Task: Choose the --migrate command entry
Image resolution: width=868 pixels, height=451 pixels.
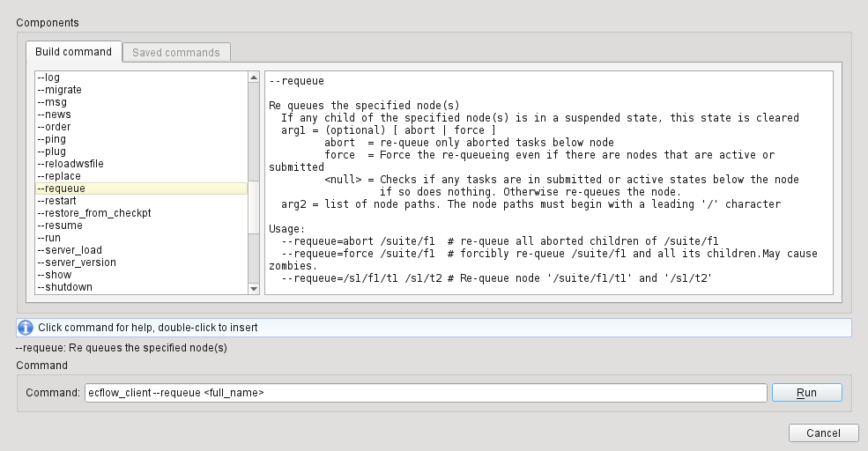Action: tap(59, 90)
